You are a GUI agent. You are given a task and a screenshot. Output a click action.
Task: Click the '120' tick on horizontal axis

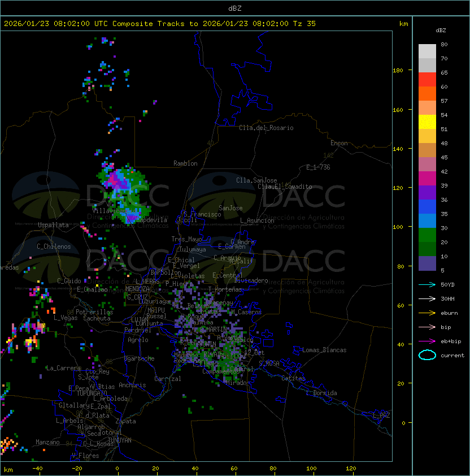point(351,469)
